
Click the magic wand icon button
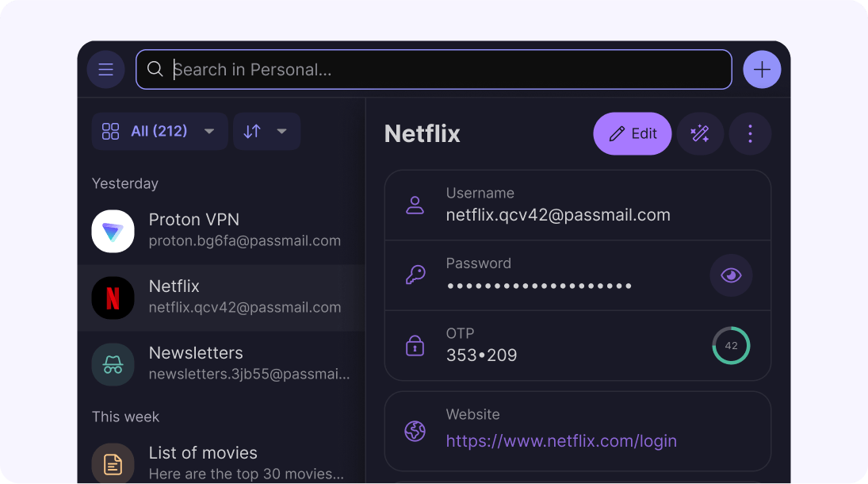700,133
